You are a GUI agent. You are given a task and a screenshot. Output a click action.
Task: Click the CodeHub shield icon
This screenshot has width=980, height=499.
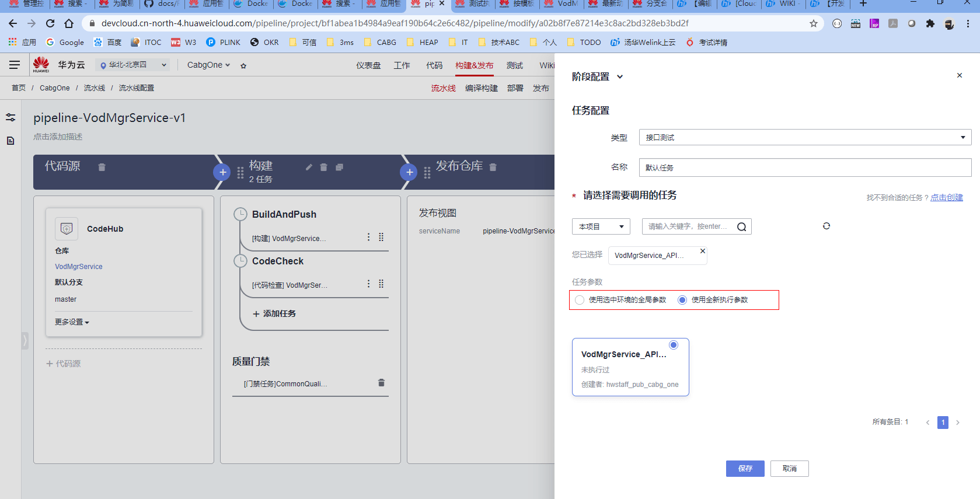pos(67,229)
